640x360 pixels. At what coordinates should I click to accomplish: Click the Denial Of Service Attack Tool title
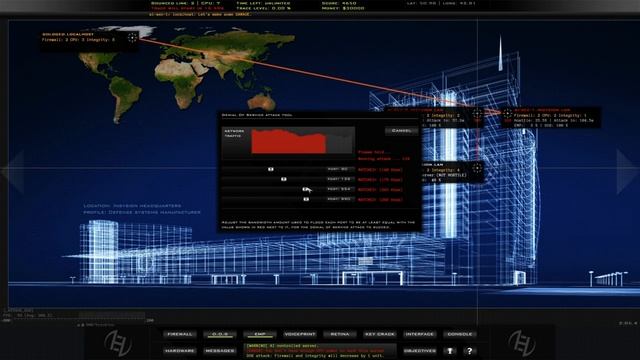pyautogui.click(x=257, y=115)
